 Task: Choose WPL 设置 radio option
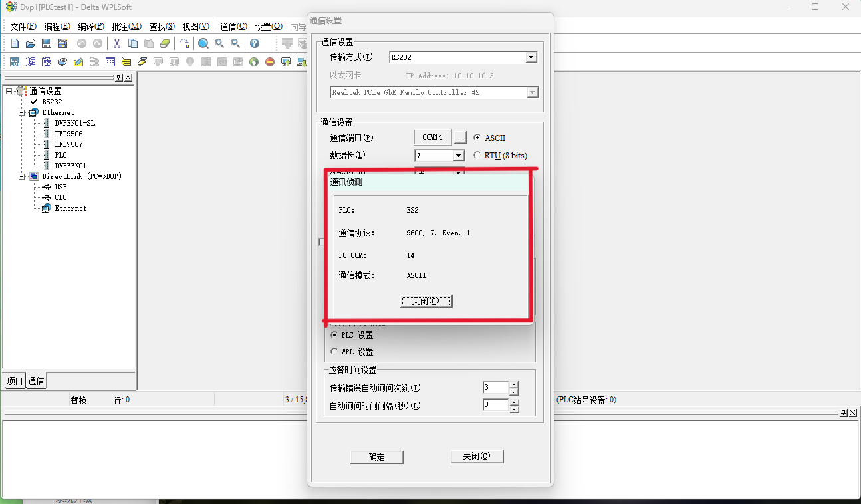(x=334, y=352)
